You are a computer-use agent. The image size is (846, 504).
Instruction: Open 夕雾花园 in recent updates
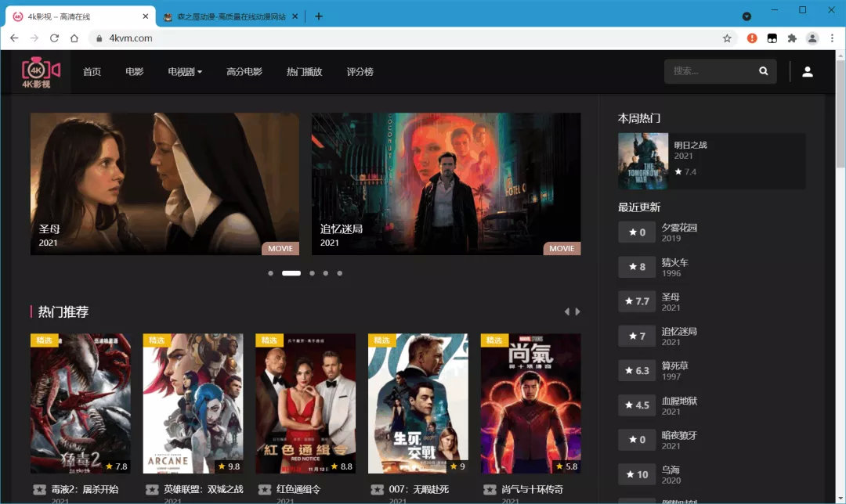click(679, 228)
